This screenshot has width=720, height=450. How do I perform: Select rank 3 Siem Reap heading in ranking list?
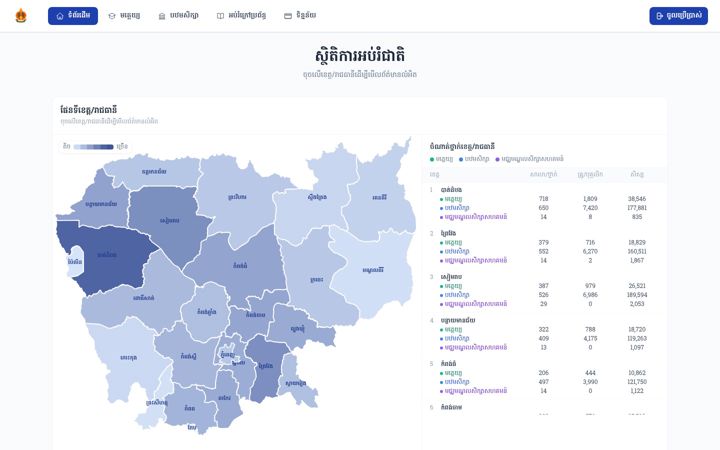tap(451, 277)
